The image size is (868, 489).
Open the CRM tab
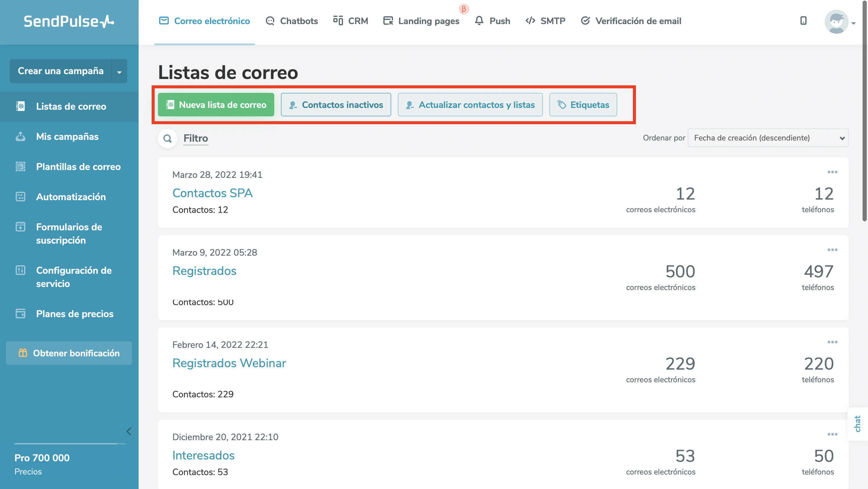[351, 21]
